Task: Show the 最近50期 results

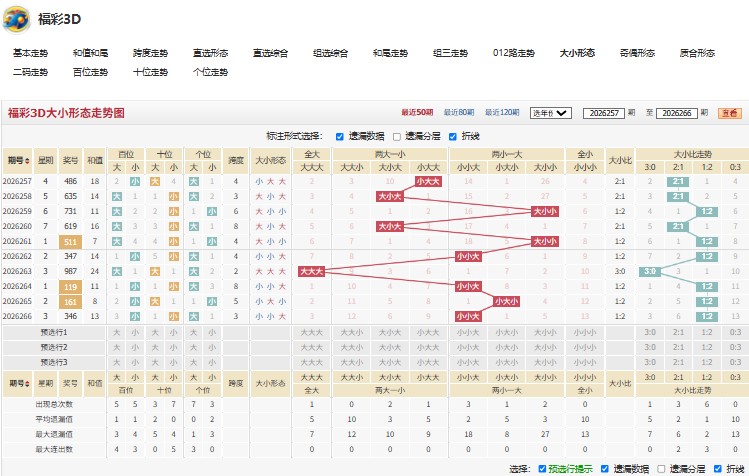Action: [417, 112]
